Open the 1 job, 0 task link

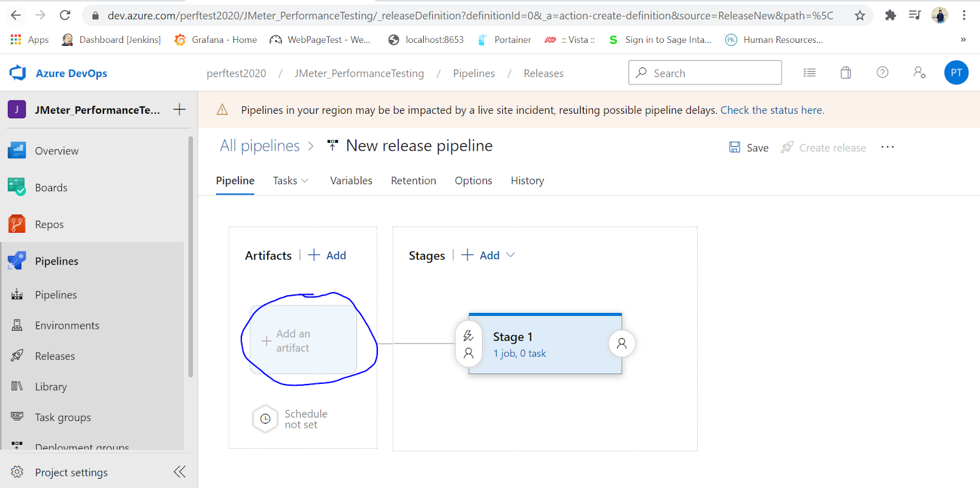pyautogui.click(x=519, y=353)
